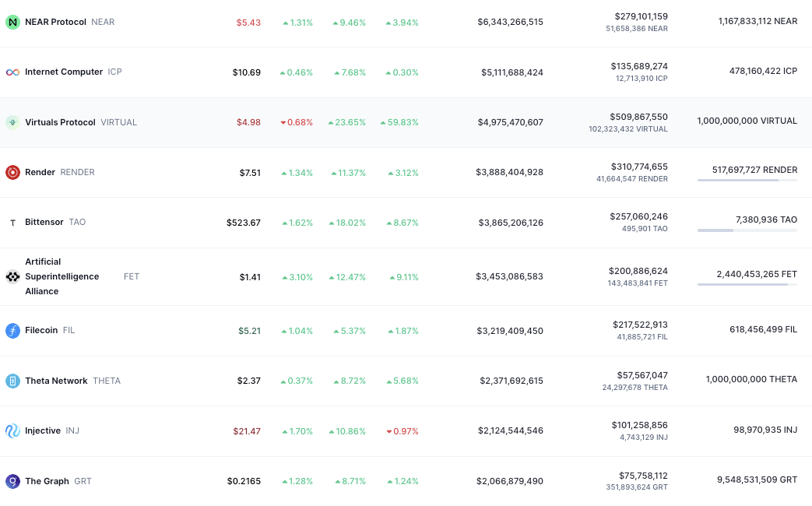Viewport: 812px width, 506px height.
Task: Click Theta 24h volume $57,567,047
Action: click(x=642, y=375)
